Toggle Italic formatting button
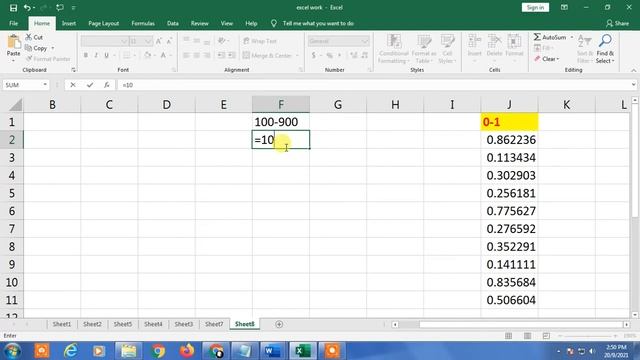The image size is (640, 360). (96, 55)
